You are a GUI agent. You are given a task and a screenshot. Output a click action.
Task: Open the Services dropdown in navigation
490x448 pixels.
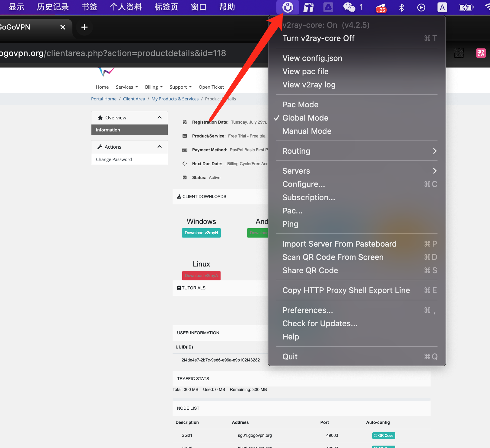point(127,87)
